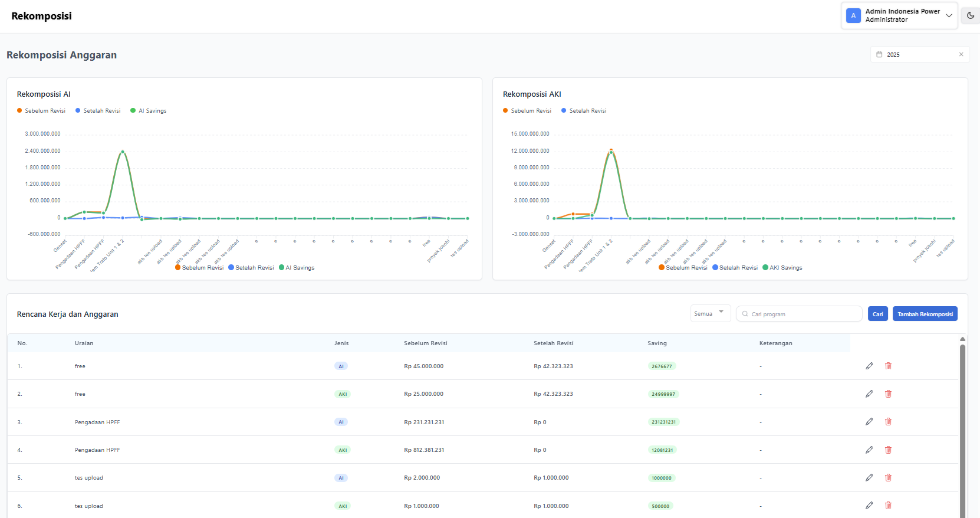Edit row 1 'free' with pencil icon
The width and height of the screenshot is (980, 518).
[x=869, y=366]
